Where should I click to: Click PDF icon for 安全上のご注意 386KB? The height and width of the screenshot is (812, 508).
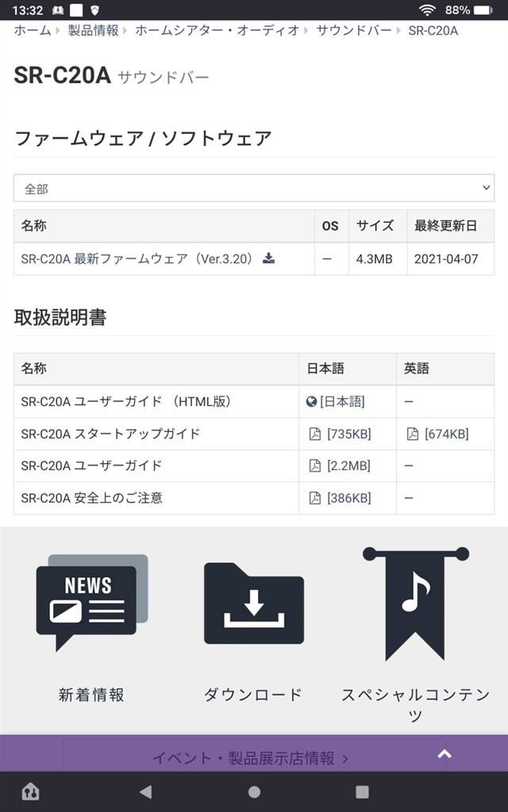tap(314, 498)
